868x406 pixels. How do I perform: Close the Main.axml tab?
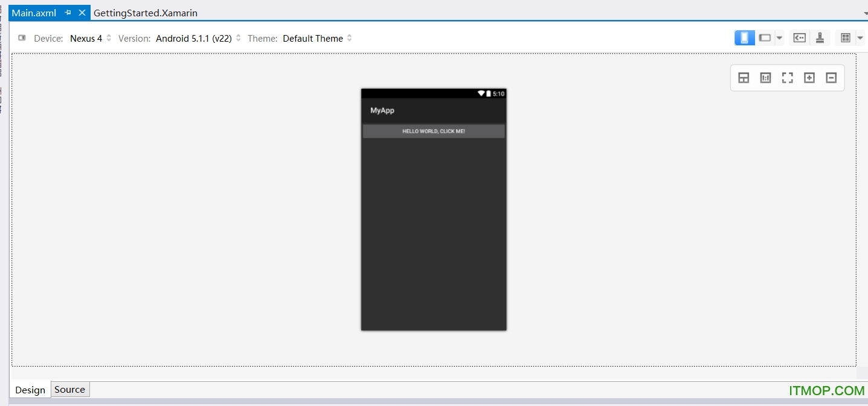[82, 12]
